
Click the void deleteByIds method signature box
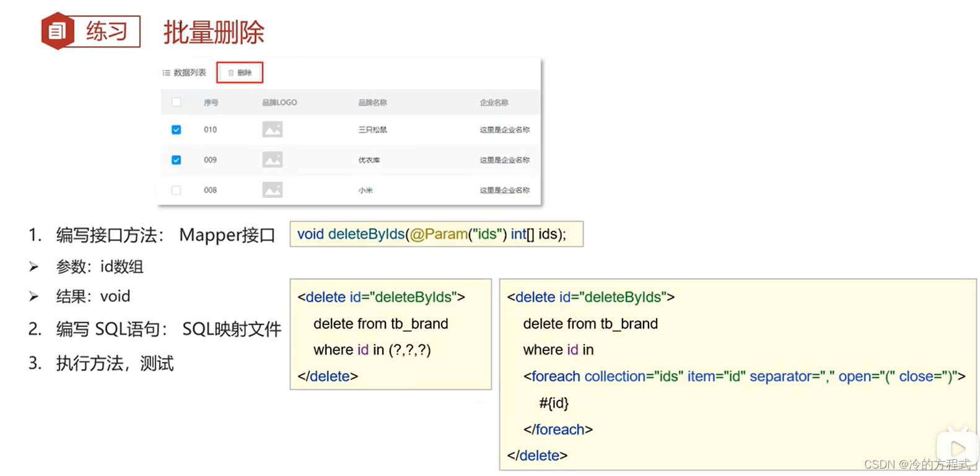point(436,234)
